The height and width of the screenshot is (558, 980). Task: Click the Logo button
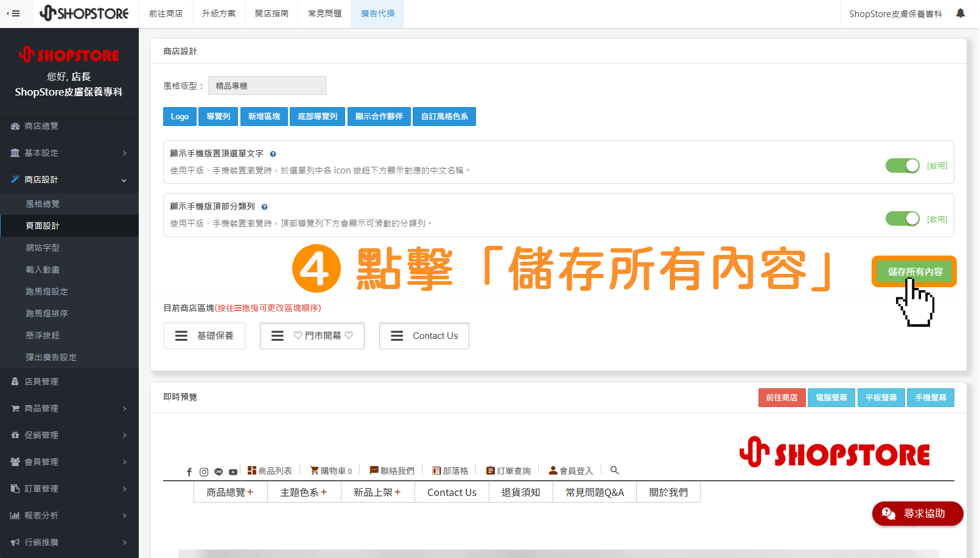coord(180,116)
